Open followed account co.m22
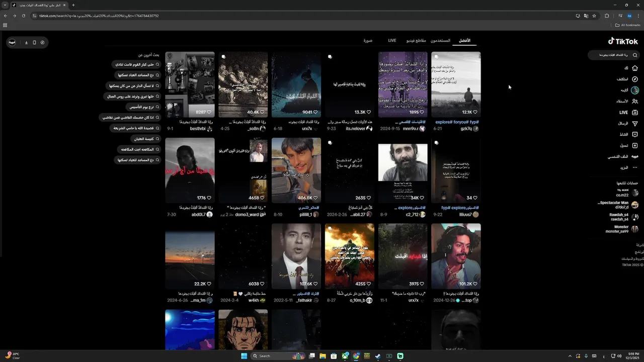Image resolution: width=644 pixels, height=362 pixels. coord(627,193)
